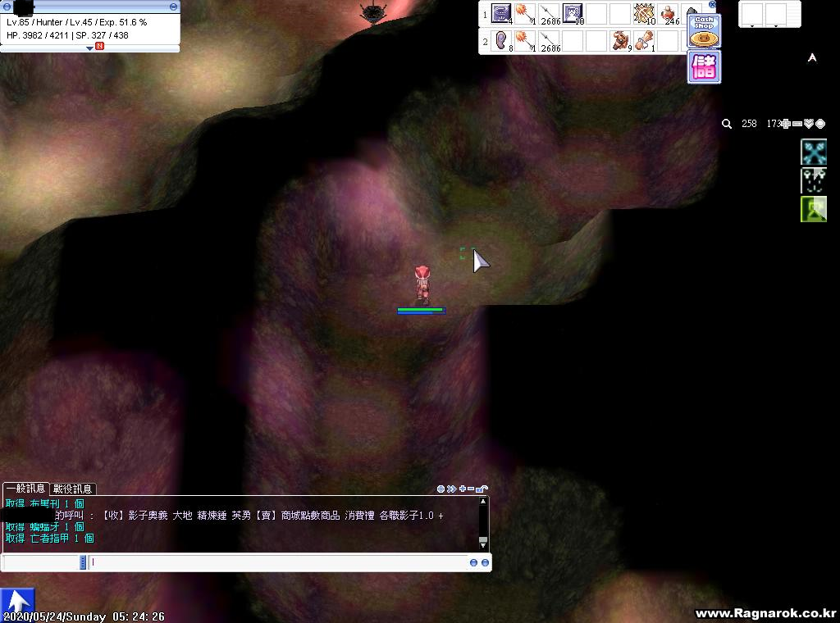Click the left round button on the info window title
This screenshot has width=840, height=623.
pyautogui.click(x=7, y=7)
